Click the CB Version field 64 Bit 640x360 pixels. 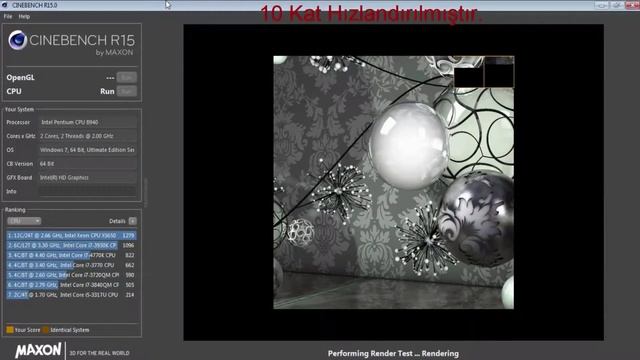click(x=87, y=164)
